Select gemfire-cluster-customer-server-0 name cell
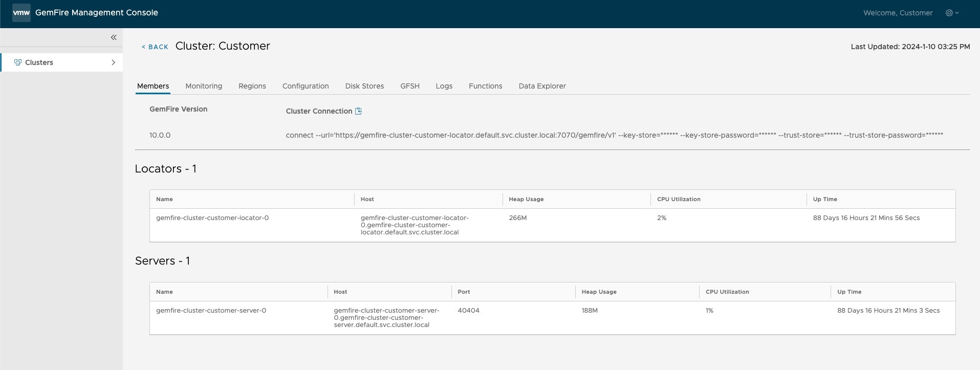Viewport: 980px width, 370px height. [211, 311]
